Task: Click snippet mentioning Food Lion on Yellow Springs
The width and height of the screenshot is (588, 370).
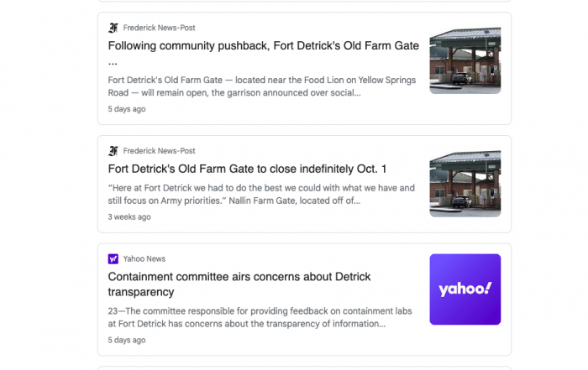Action: pyautogui.click(x=262, y=86)
